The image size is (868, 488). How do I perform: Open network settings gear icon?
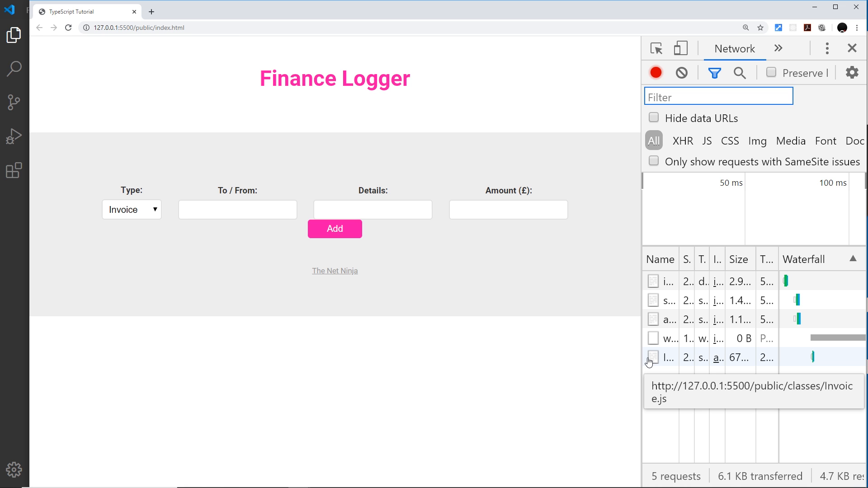[x=852, y=72]
